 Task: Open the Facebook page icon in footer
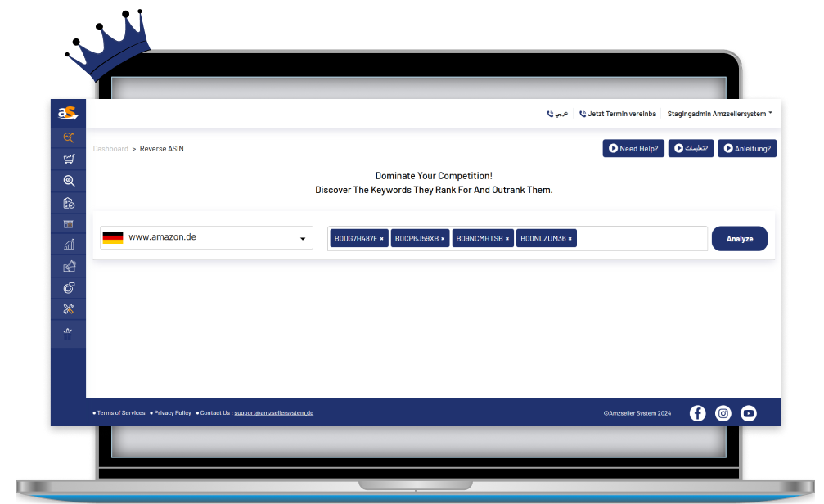coord(697,413)
